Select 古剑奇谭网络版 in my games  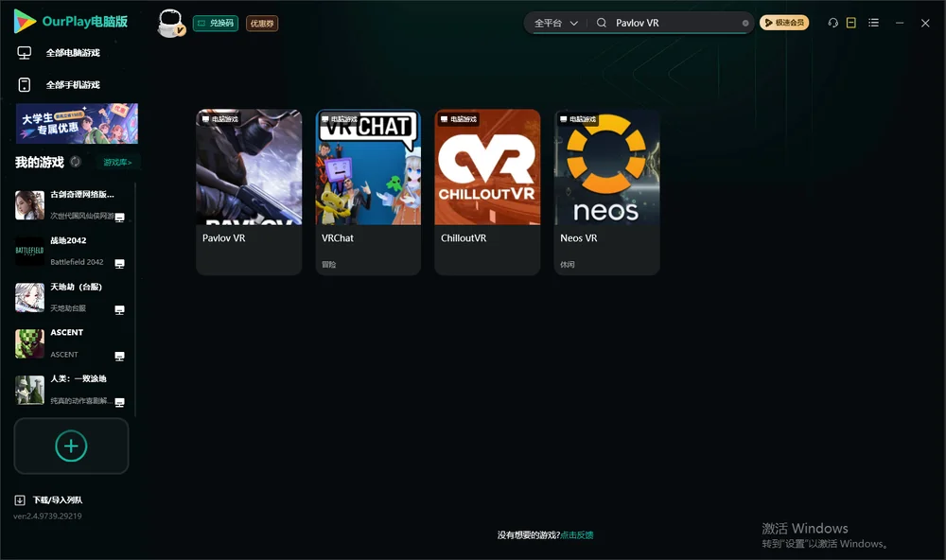[x=71, y=205]
